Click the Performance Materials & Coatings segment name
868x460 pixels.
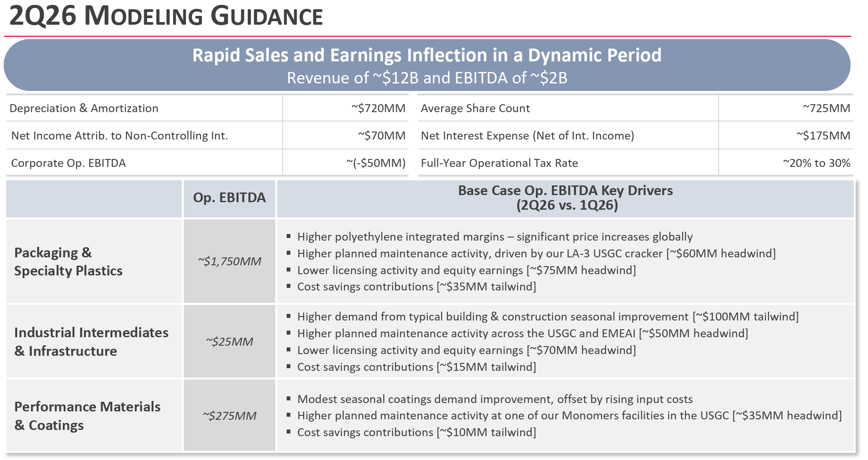click(87, 416)
